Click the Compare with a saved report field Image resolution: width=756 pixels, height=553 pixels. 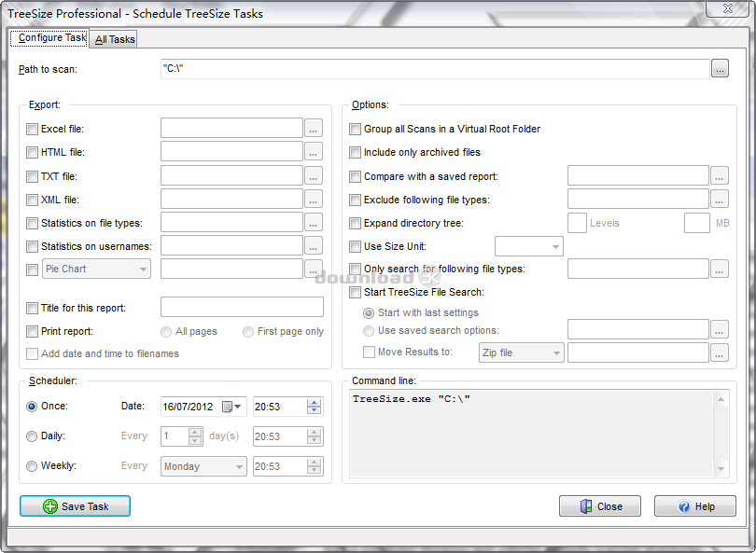(638, 175)
